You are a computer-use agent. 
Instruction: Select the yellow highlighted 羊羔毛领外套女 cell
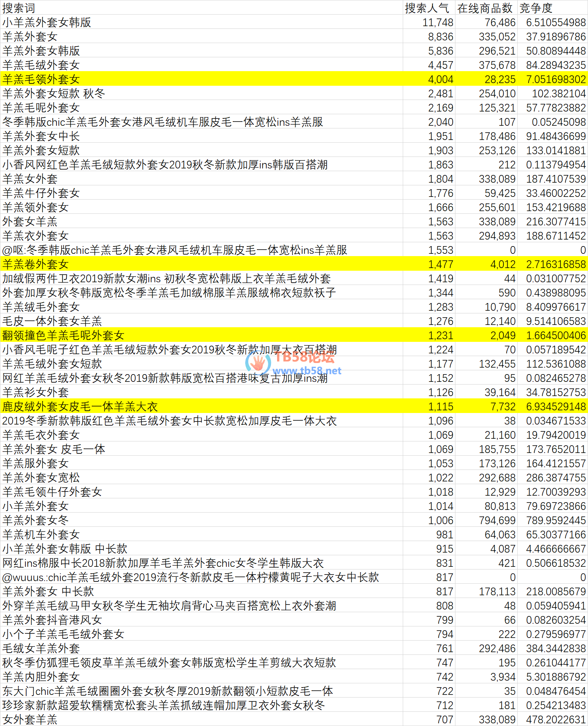41,79
